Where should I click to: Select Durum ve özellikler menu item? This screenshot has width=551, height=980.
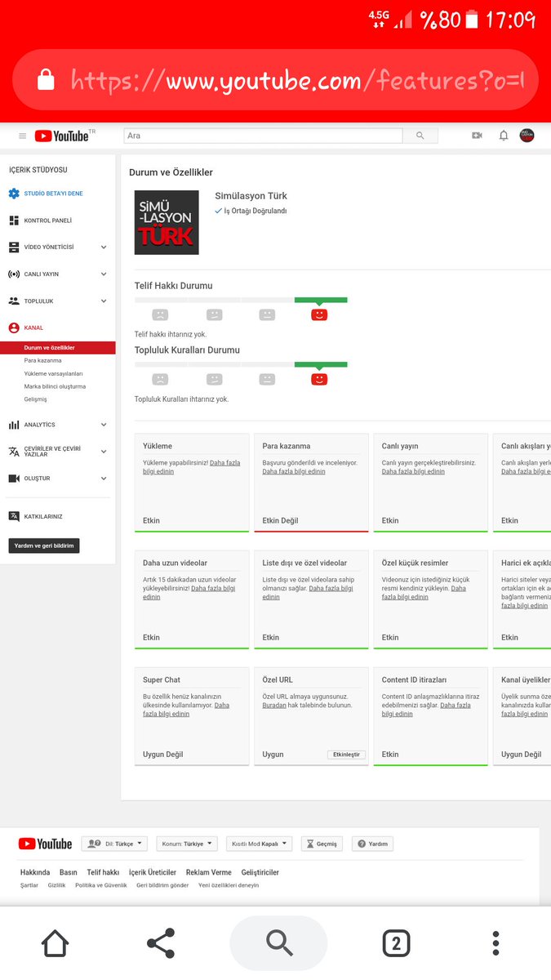[57, 348]
